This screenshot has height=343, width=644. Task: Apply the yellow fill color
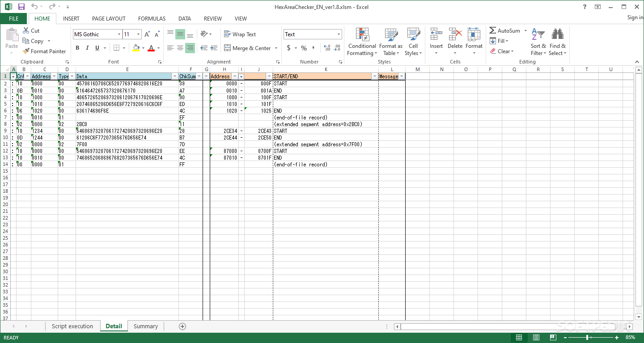136,48
